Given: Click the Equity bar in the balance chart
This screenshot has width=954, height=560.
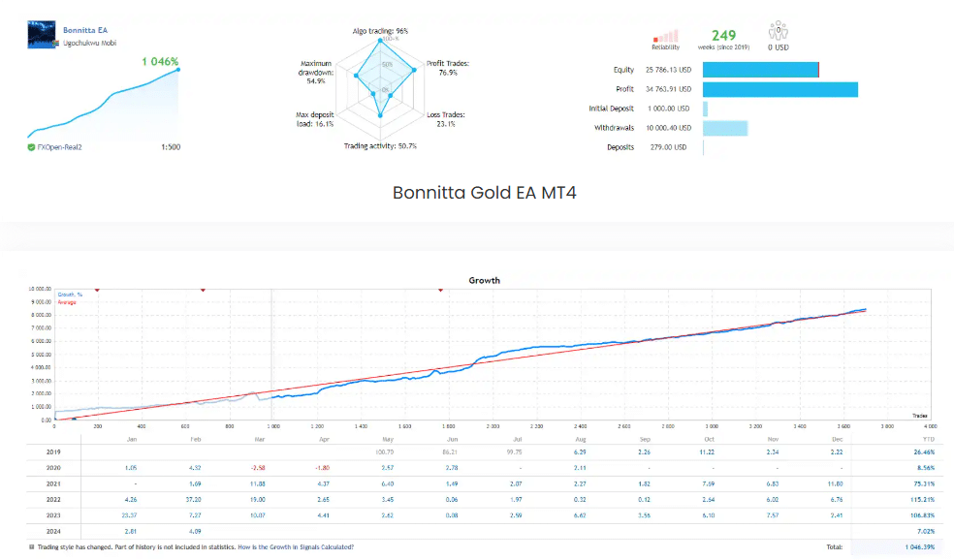Looking at the screenshot, I should [760, 70].
